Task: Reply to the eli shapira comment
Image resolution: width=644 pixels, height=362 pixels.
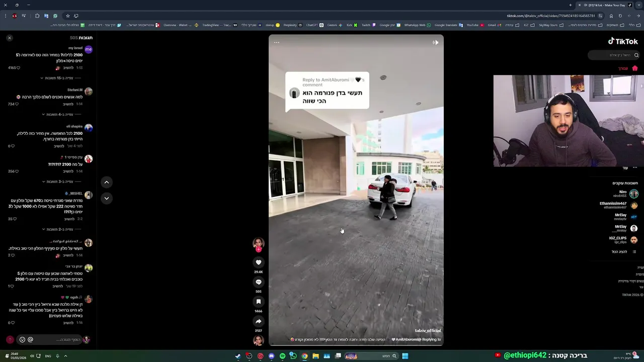Action: [x=59, y=146]
